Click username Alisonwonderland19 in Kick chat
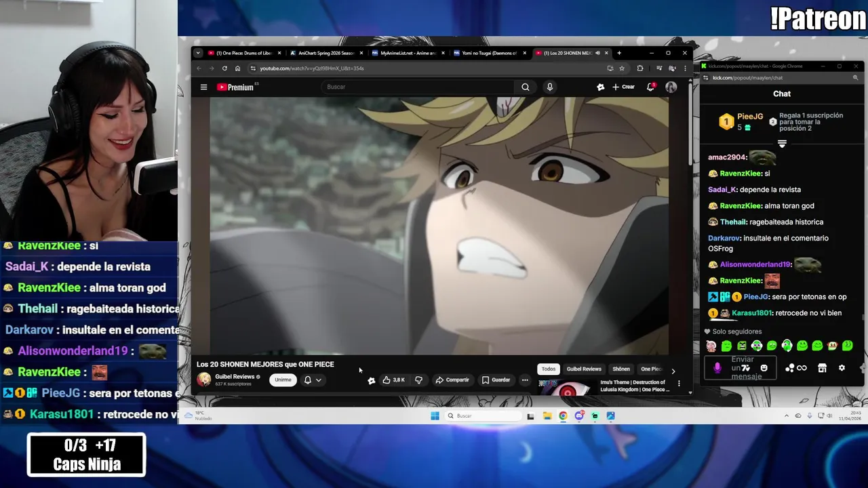This screenshot has height=488, width=868. (755, 264)
